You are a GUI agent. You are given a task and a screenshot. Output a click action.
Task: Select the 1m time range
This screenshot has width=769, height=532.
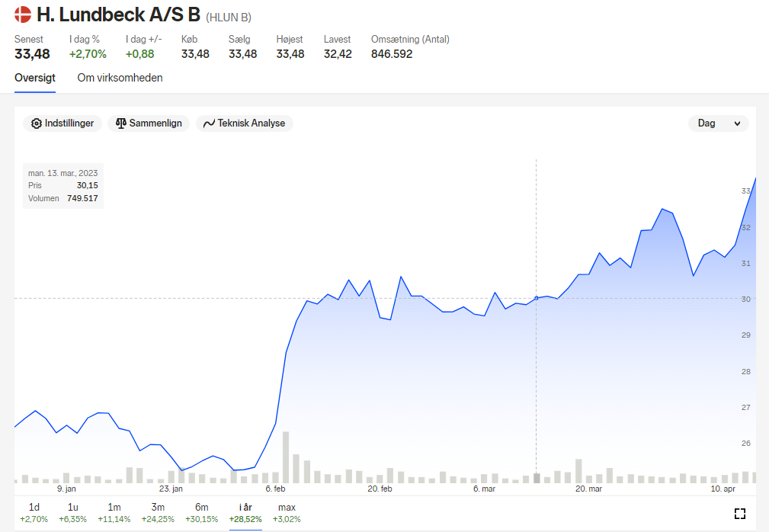pyautogui.click(x=114, y=513)
